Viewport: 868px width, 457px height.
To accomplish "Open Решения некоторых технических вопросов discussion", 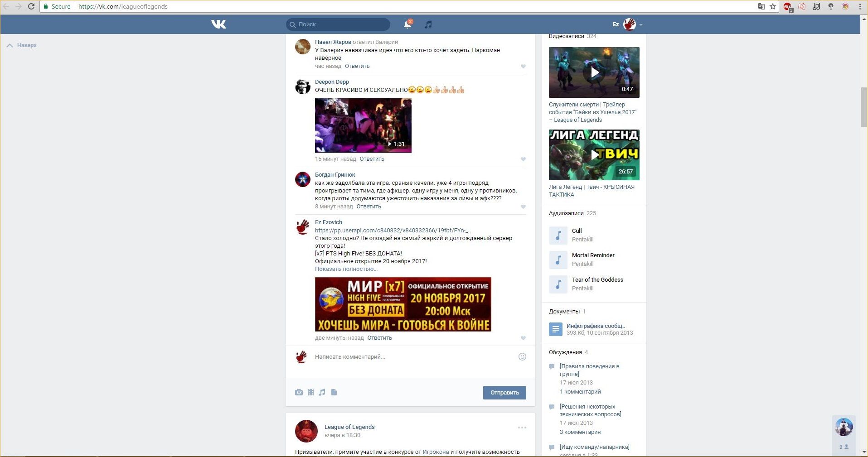I will [590, 410].
